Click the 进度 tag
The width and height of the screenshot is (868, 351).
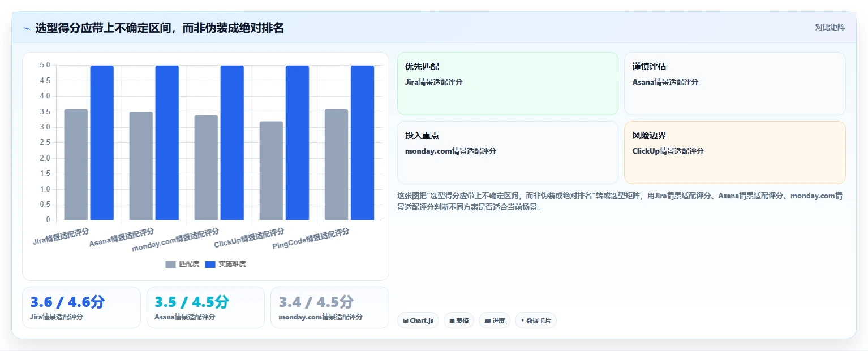click(495, 320)
